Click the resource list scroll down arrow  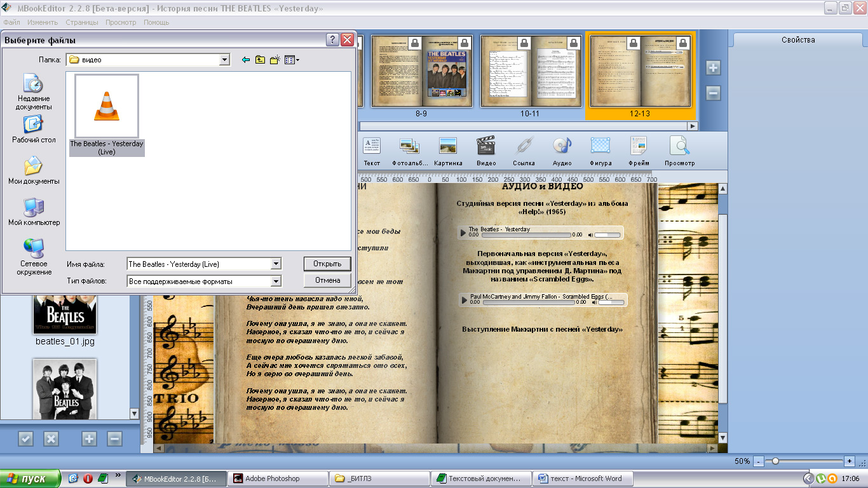[x=134, y=414]
